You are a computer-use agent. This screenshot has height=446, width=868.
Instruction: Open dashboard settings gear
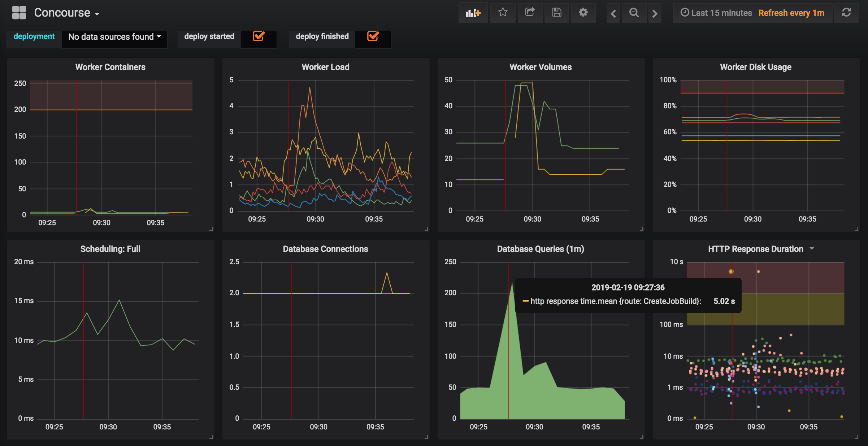click(583, 13)
